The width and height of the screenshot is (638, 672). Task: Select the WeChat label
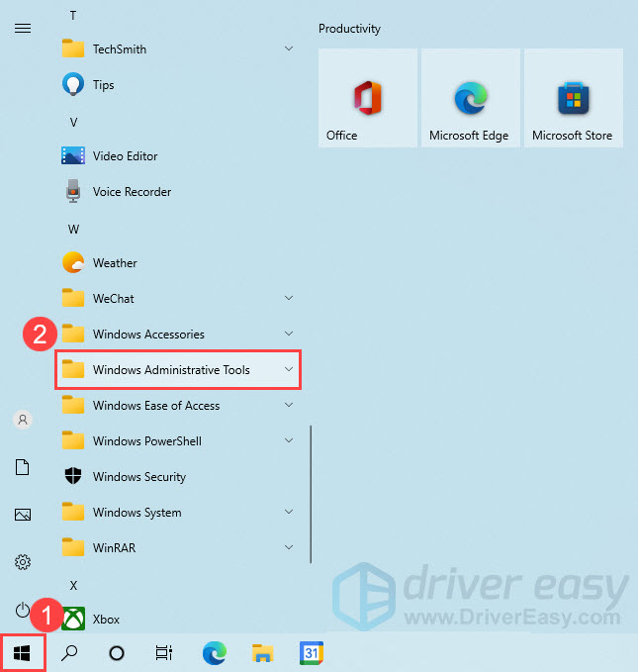click(x=113, y=299)
